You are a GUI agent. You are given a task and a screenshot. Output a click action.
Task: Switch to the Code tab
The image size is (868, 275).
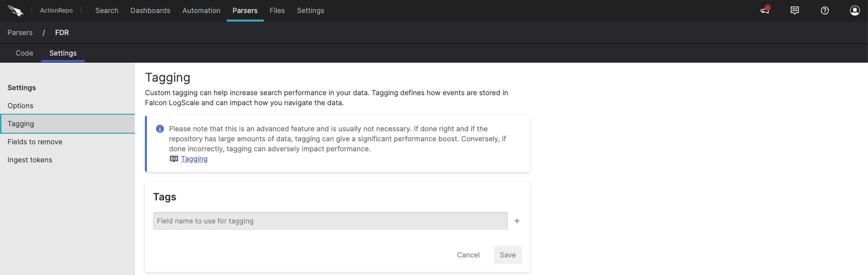[24, 53]
